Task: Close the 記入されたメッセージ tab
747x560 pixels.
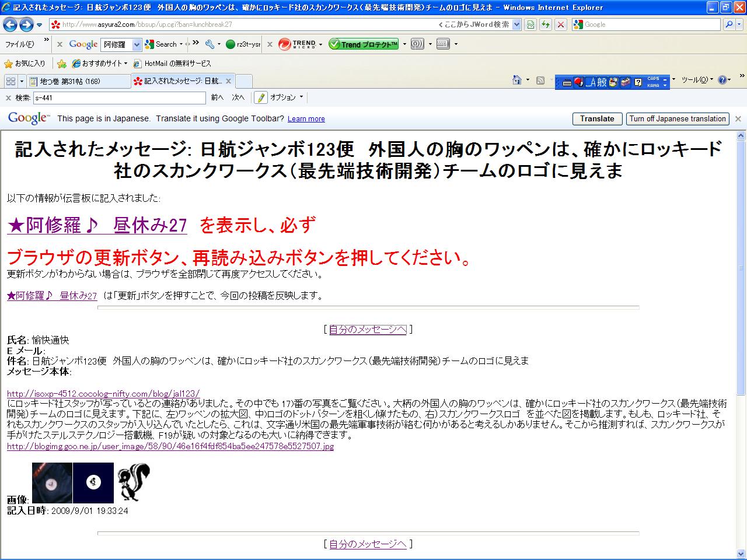Action: click(x=228, y=81)
